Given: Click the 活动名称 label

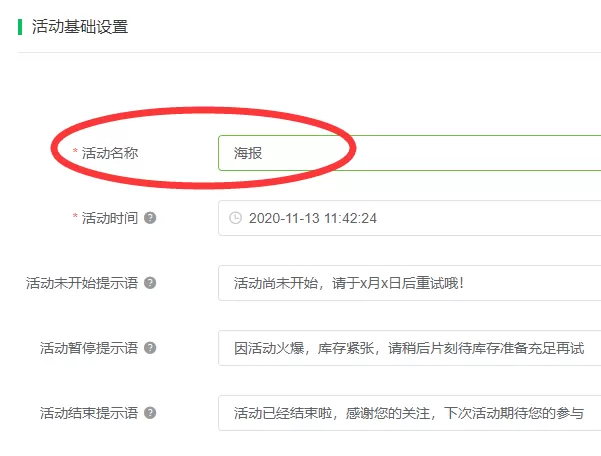Looking at the screenshot, I should (x=110, y=153).
